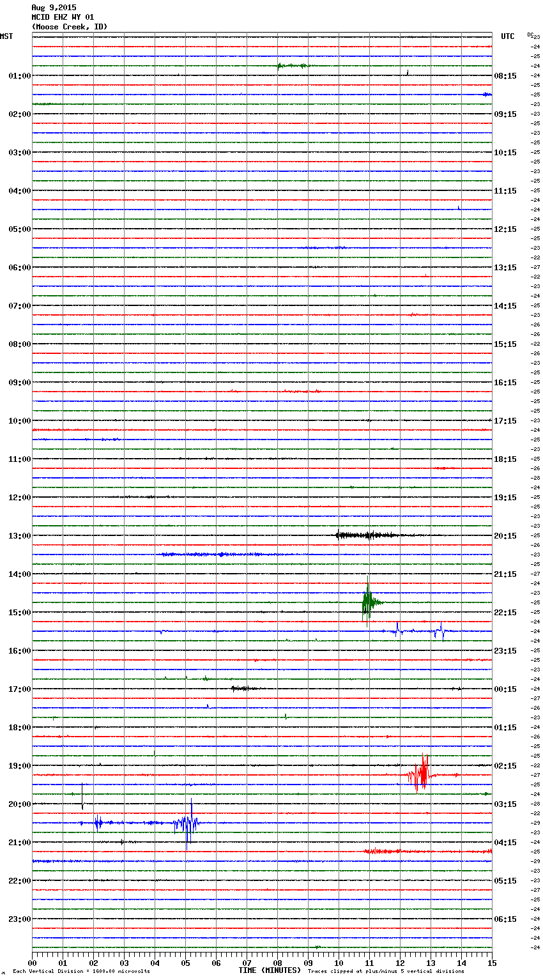The width and height of the screenshot is (543, 980).
Task: Click the bottom axis minute label 08
Action: [x=277, y=963]
